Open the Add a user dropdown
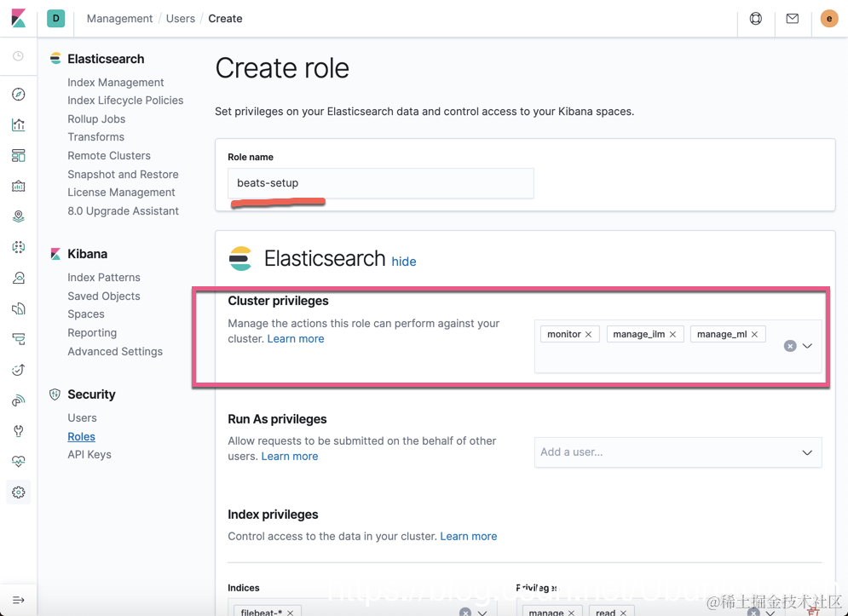 click(678, 452)
